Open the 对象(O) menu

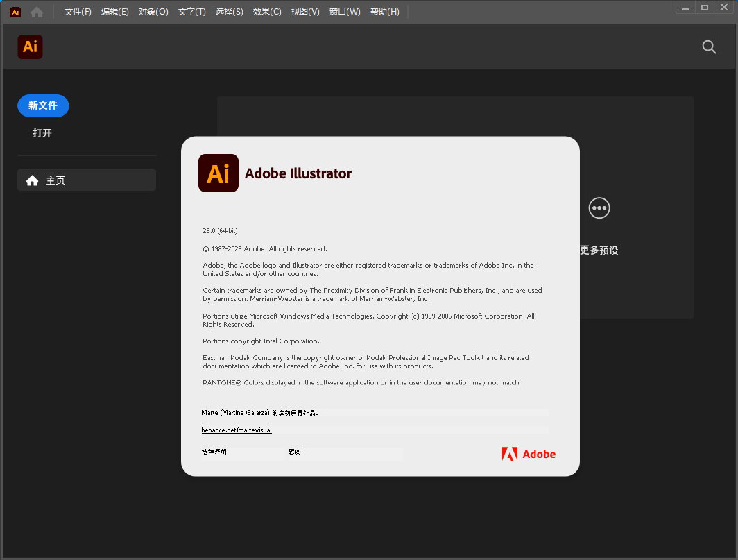click(153, 12)
